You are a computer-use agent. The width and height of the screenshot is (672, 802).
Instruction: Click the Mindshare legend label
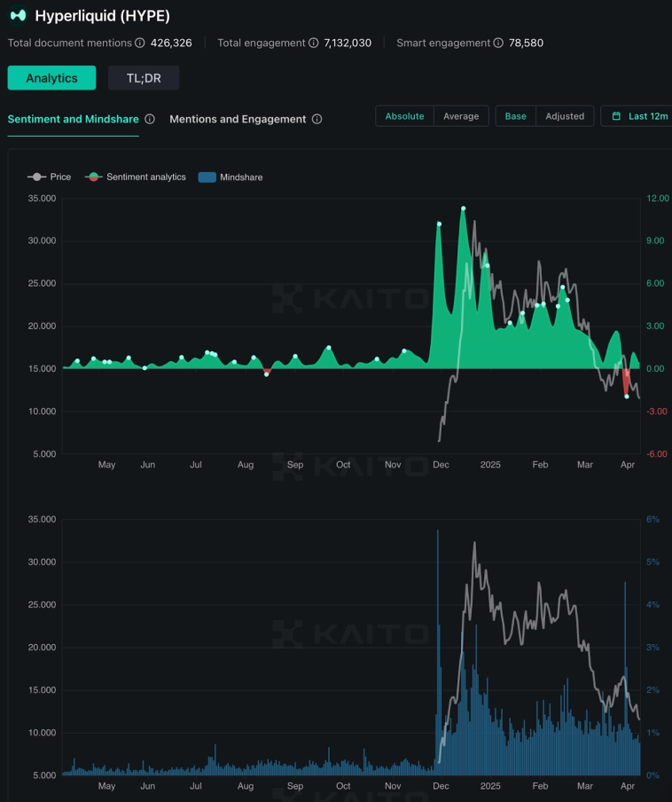(241, 177)
